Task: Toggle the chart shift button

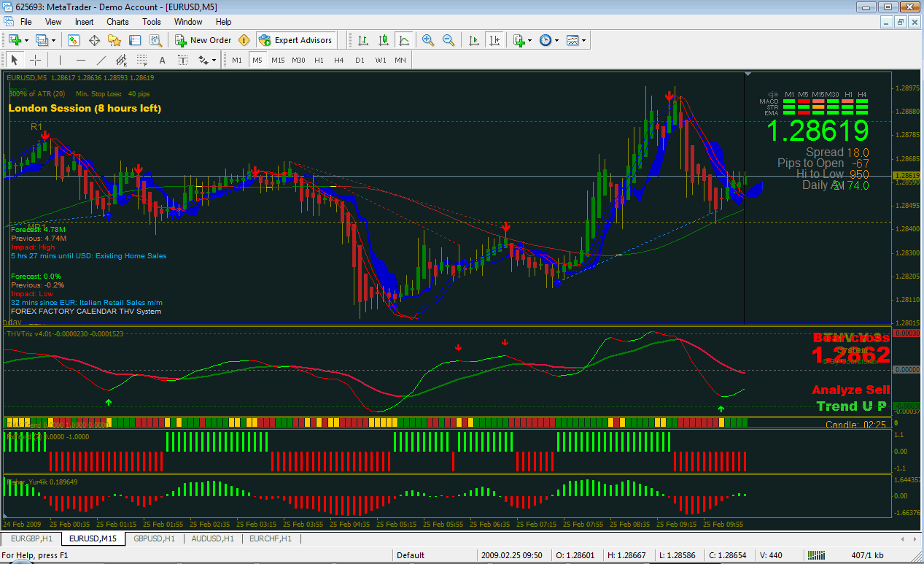Action: pyautogui.click(x=494, y=40)
